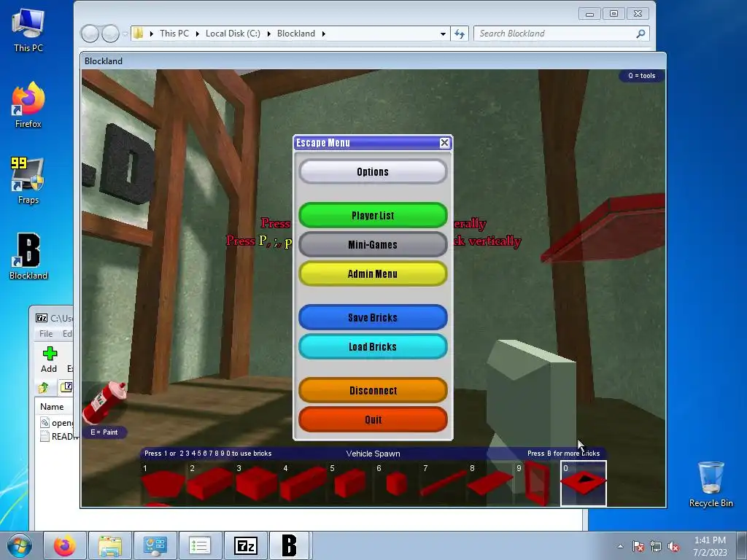Click 'Blockland' breadcrumb in the address bar
The height and width of the screenshot is (560, 747).
(x=296, y=34)
